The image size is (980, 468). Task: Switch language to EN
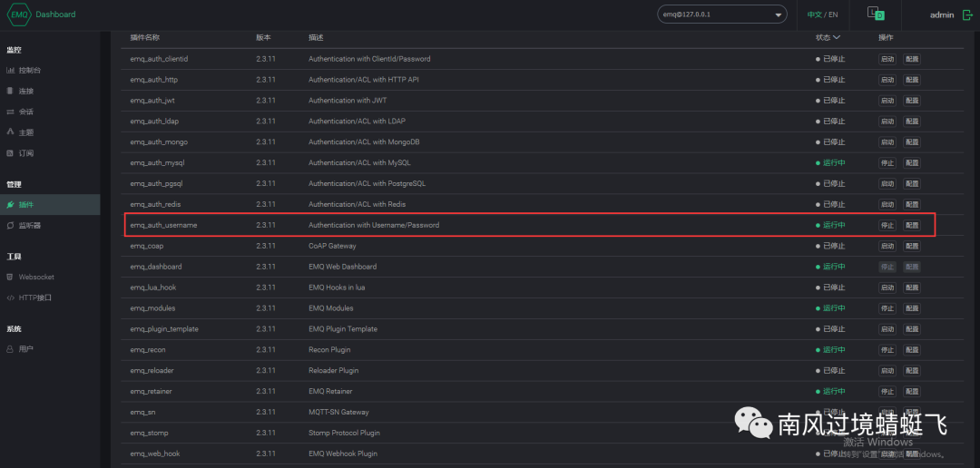[x=834, y=15]
